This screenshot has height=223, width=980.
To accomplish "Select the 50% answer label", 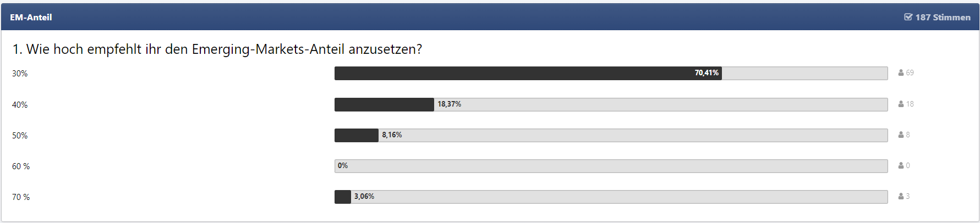I will click(x=20, y=136).
